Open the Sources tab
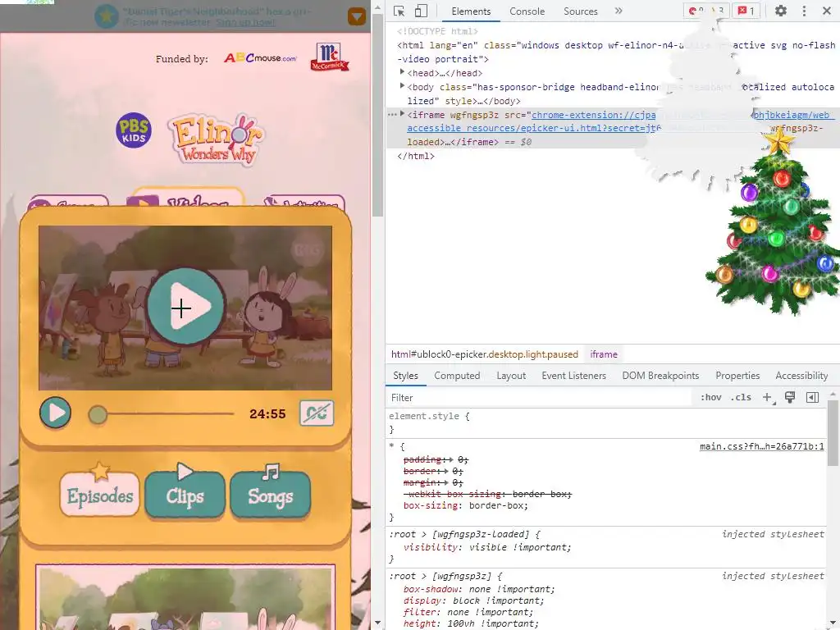This screenshot has height=630, width=840. click(x=580, y=11)
